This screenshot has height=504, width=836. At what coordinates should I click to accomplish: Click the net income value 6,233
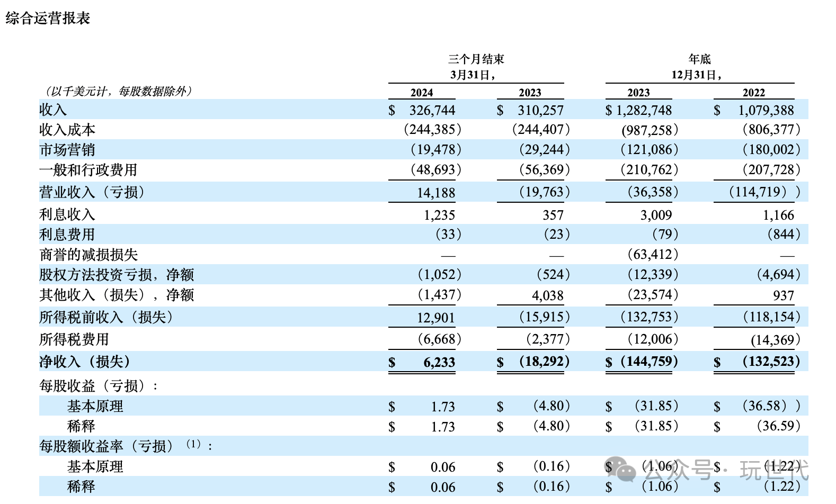point(439,362)
